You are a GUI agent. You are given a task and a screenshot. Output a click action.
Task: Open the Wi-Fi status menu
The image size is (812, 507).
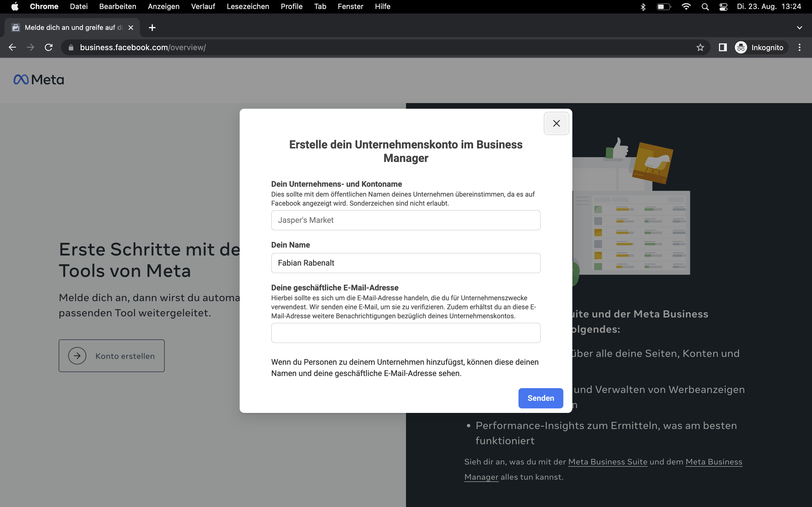[686, 7]
